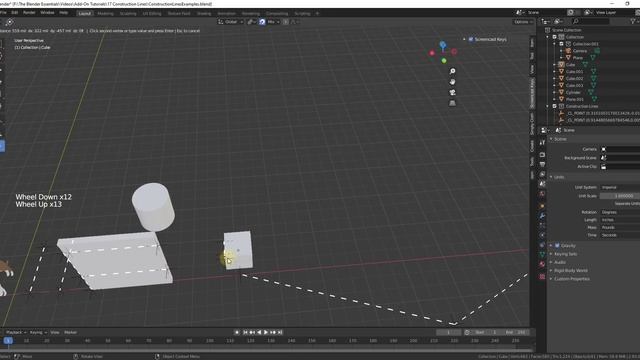This screenshot has width=640, height=360.
Task: Expand the Keying Sets panel
Action: [x=551, y=254]
